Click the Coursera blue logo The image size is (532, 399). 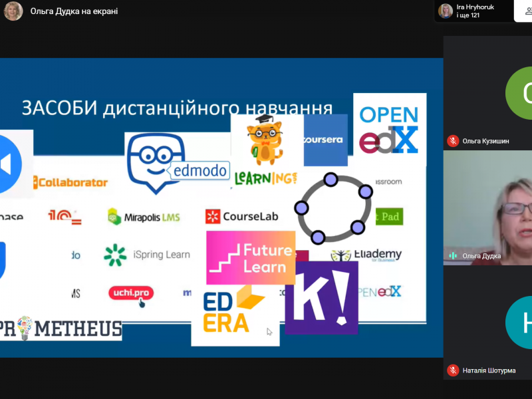click(325, 140)
